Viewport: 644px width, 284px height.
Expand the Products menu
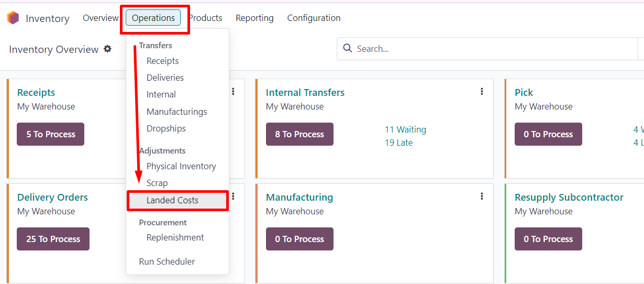[x=206, y=18]
